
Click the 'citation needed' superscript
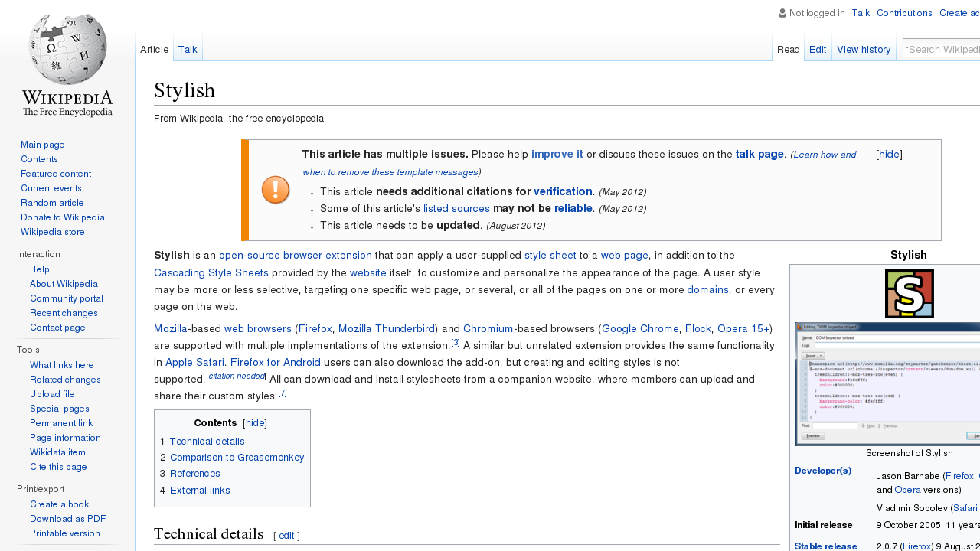tap(237, 376)
